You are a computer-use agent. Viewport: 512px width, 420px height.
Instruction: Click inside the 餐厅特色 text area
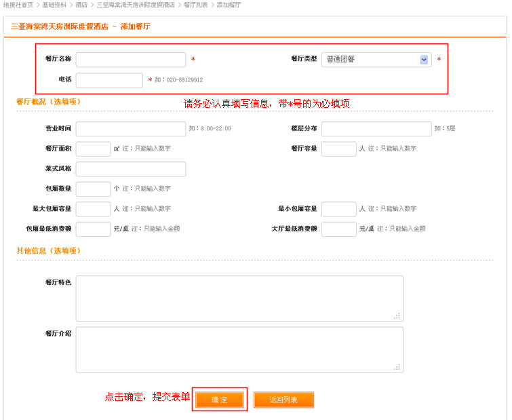239,299
